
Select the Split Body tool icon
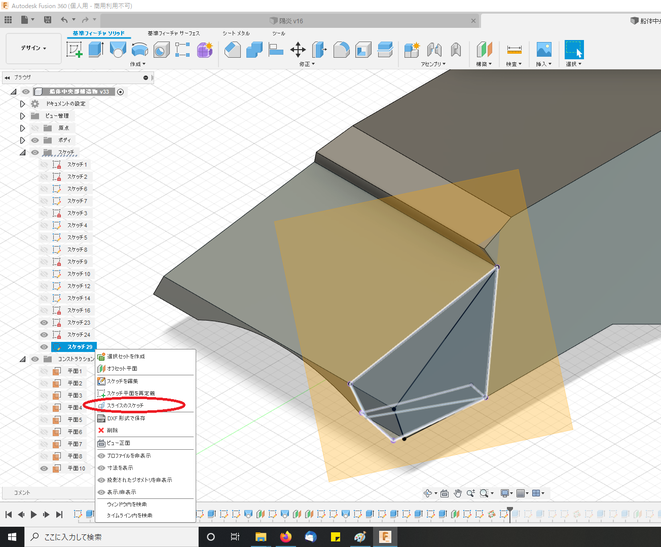tap(385, 50)
